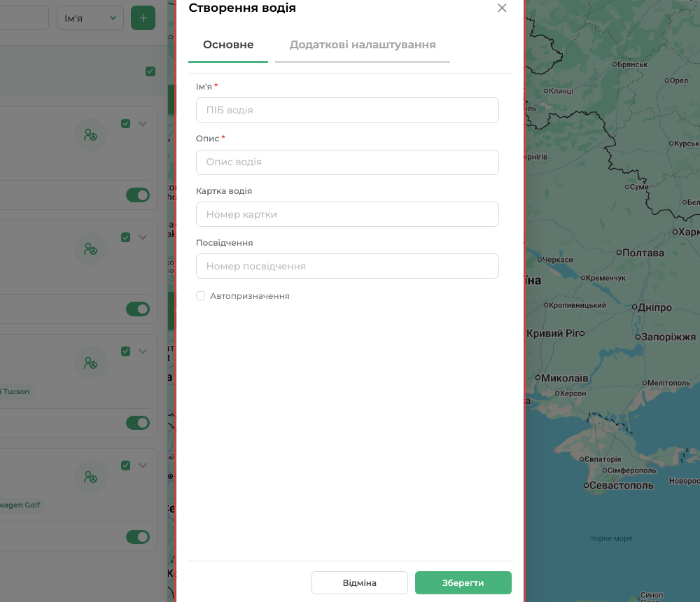This screenshot has height=602, width=700.
Task: Click Кременчук on the map
Action: pos(605,278)
